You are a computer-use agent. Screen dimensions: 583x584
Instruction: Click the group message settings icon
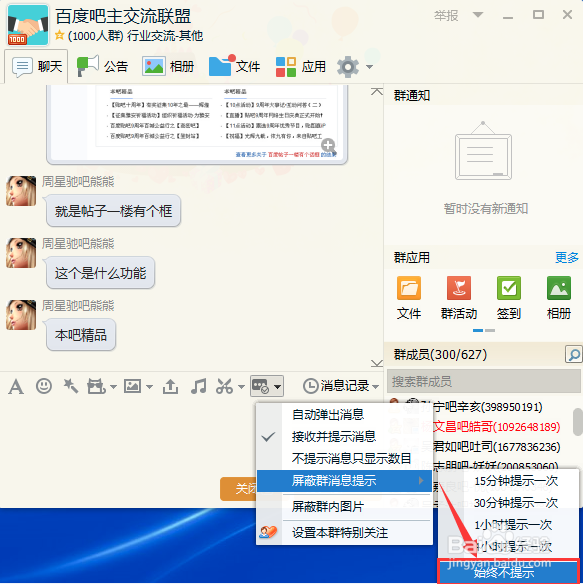point(260,386)
